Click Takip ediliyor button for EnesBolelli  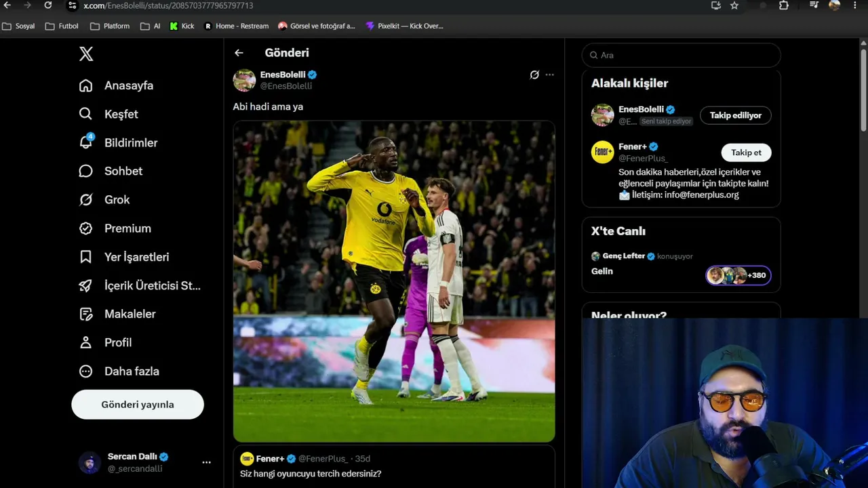[735, 115]
